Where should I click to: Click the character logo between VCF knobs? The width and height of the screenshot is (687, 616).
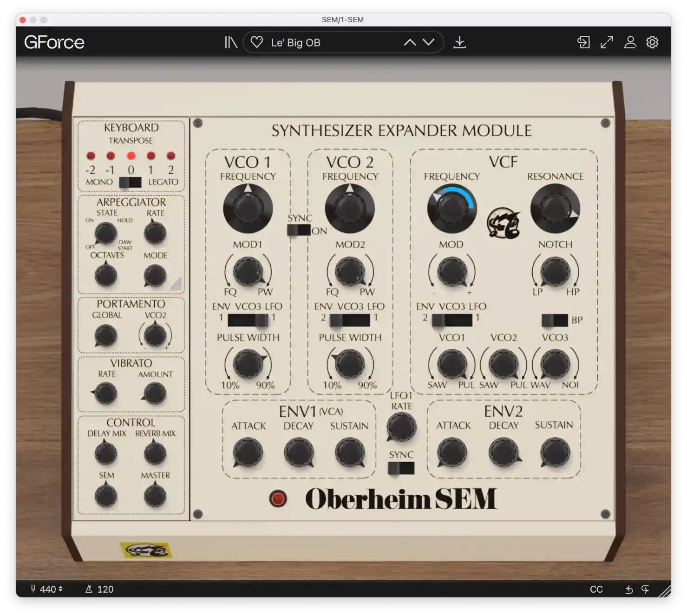(x=504, y=223)
